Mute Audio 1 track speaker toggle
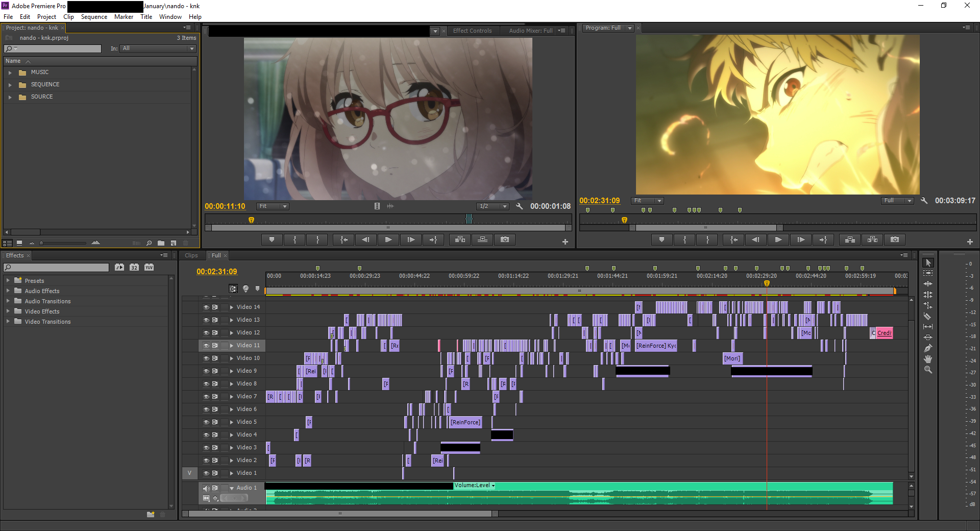Screen dimensions: 980x531 pyautogui.click(x=206, y=488)
